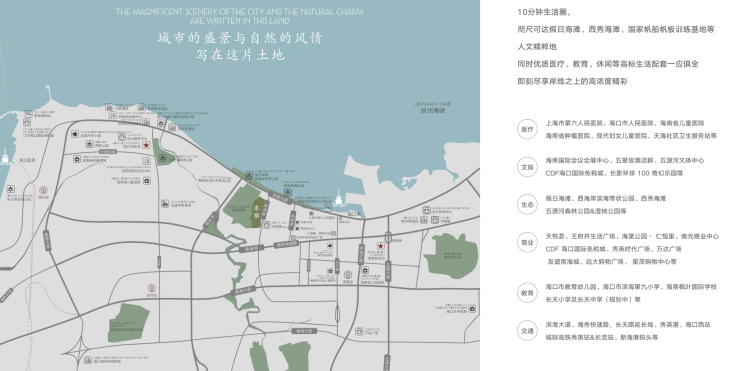Click the 交通 category circle
The image size is (740, 371).
527,331
